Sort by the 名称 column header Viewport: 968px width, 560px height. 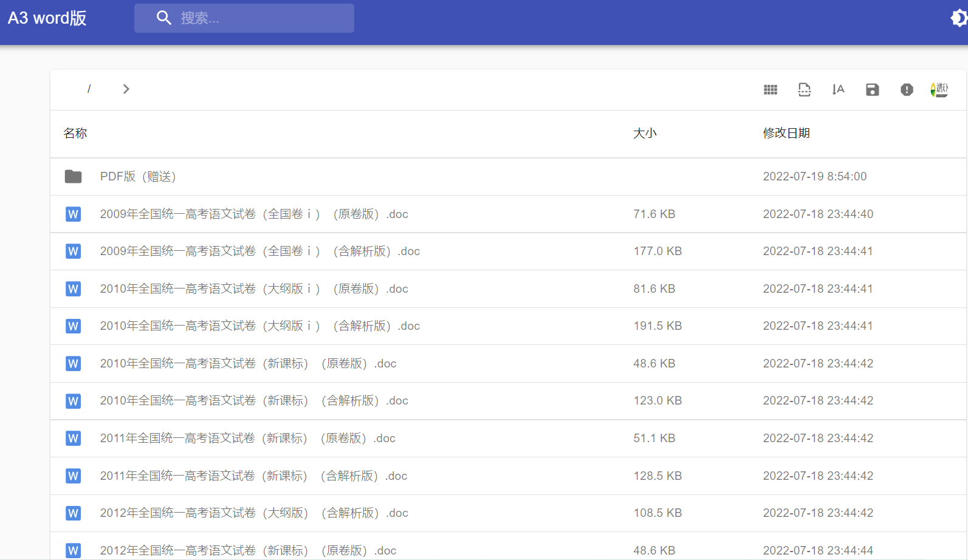tap(75, 134)
